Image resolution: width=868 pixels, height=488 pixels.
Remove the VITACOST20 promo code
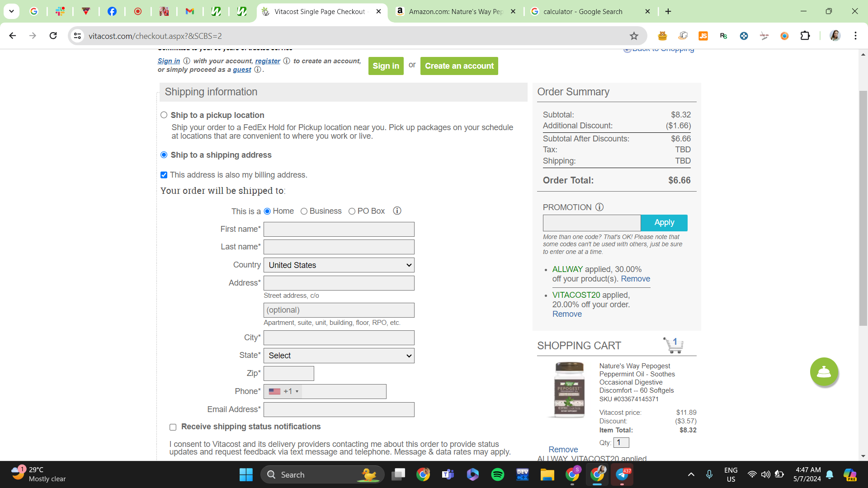[567, 314]
